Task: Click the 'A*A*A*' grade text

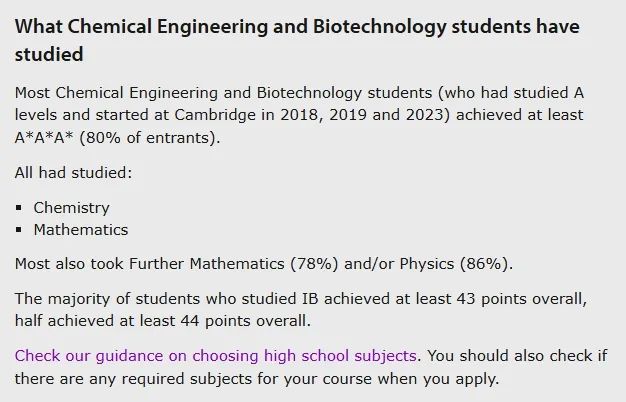Action: [x=44, y=138]
